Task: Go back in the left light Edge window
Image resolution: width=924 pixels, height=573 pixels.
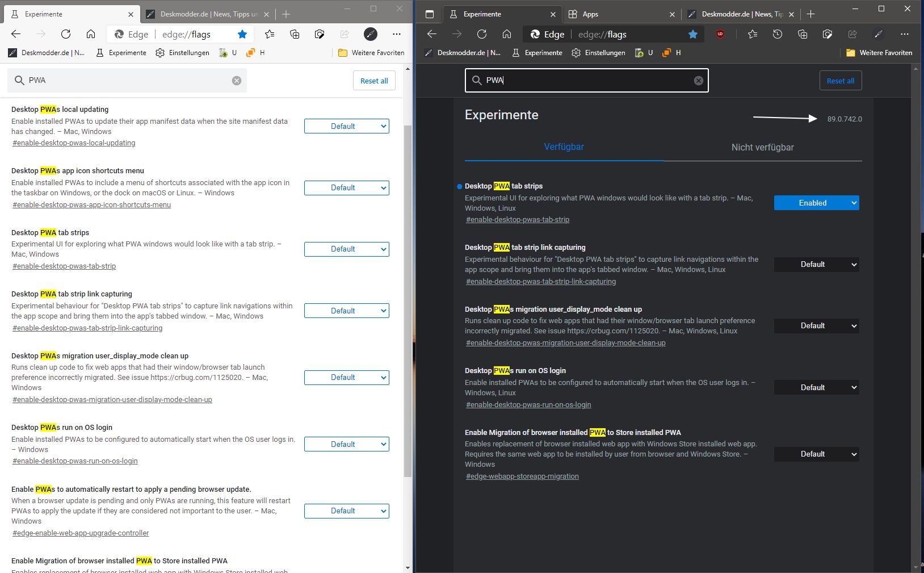Action: click(16, 34)
